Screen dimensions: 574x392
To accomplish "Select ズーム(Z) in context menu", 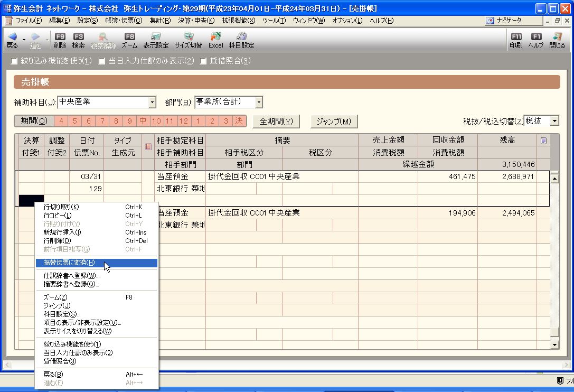I will point(97,297).
